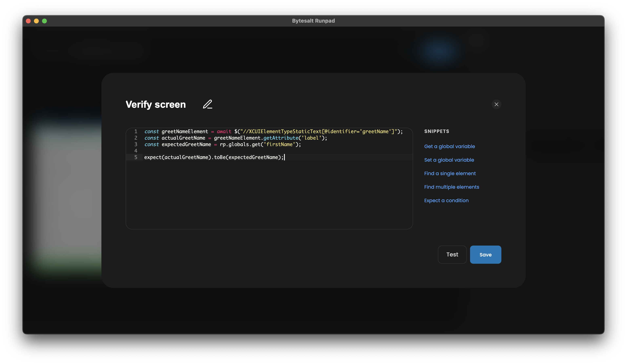
Task: Insert the 'Expect a condition' snippet
Action: pos(446,201)
